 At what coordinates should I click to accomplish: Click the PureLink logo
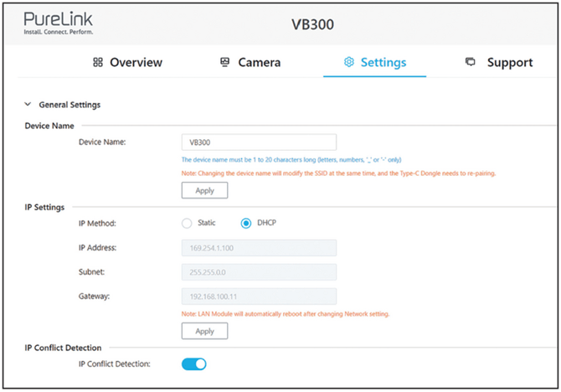coord(59,23)
